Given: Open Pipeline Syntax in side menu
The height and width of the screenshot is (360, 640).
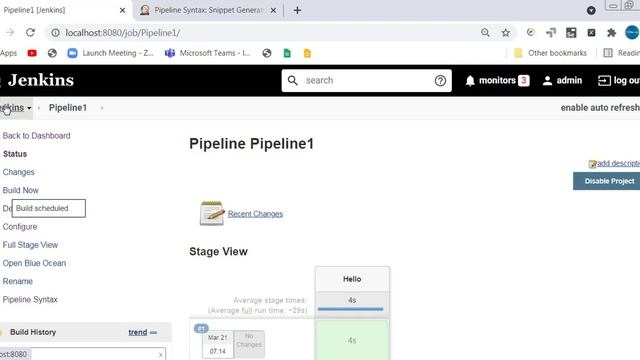Looking at the screenshot, I should coord(30,300).
